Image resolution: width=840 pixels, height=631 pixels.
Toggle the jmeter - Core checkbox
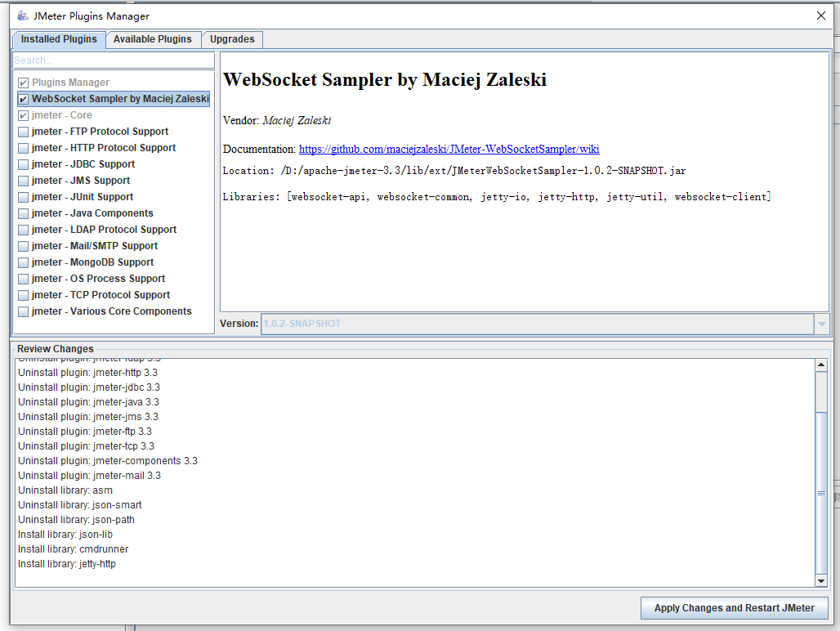point(23,115)
